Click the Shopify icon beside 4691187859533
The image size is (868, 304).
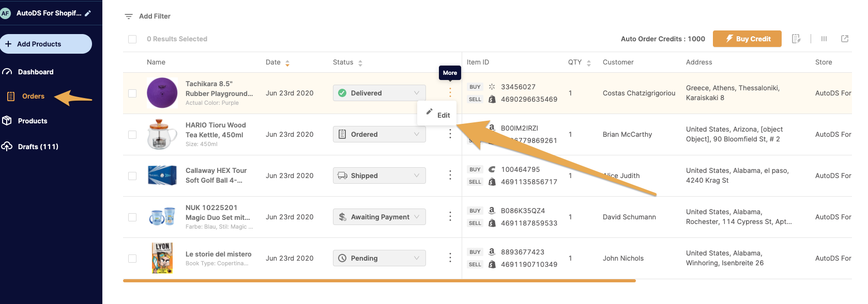point(492,223)
